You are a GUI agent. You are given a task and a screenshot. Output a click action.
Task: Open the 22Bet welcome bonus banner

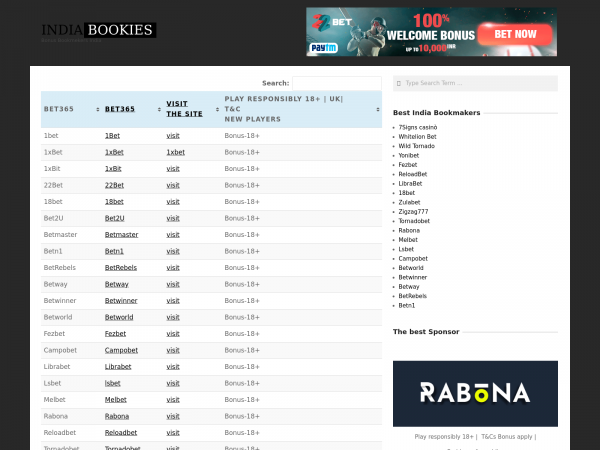pyautogui.click(x=431, y=32)
